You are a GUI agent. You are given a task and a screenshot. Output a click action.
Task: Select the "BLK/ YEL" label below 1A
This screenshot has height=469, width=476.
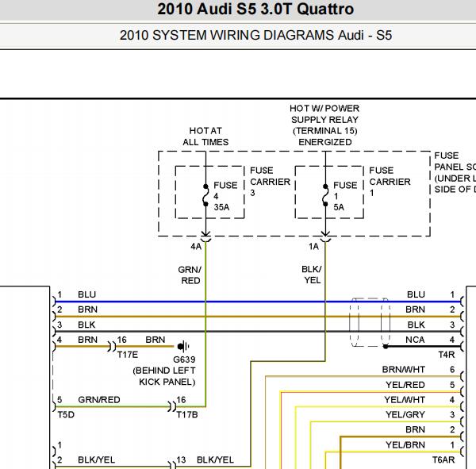(x=312, y=275)
